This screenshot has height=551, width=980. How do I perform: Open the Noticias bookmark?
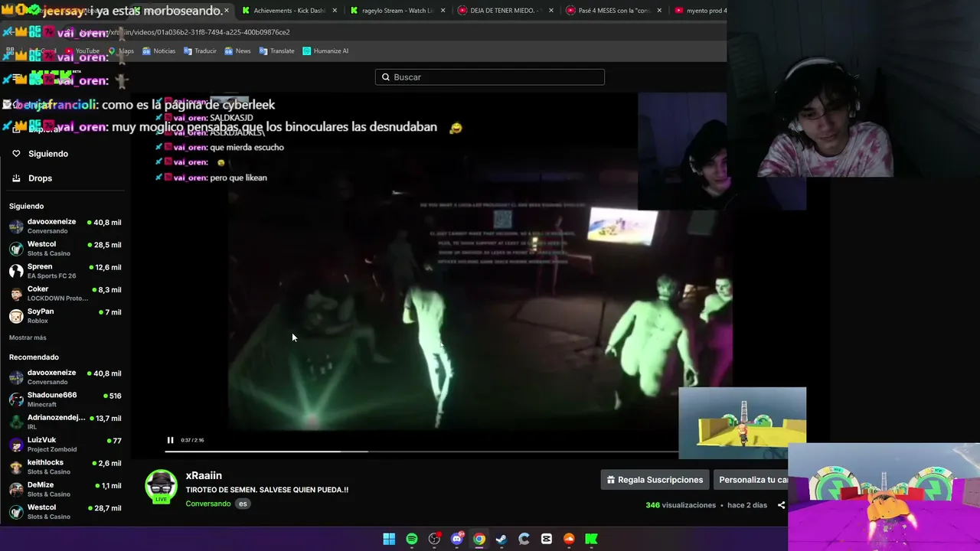[x=158, y=51]
